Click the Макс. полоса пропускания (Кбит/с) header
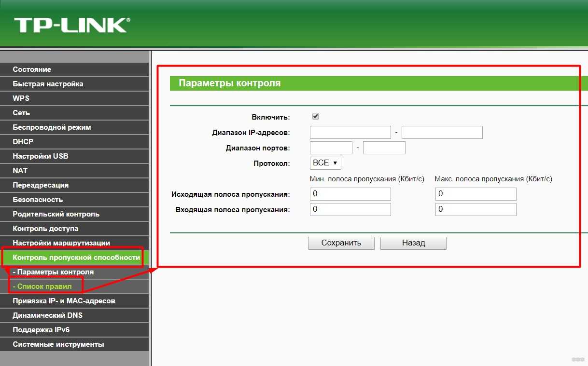The width and height of the screenshot is (588, 366). [x=493, y=179]
